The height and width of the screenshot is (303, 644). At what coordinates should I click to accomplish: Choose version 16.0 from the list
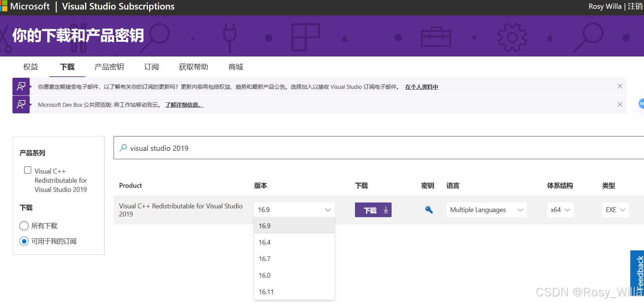[x=294, y=275]
